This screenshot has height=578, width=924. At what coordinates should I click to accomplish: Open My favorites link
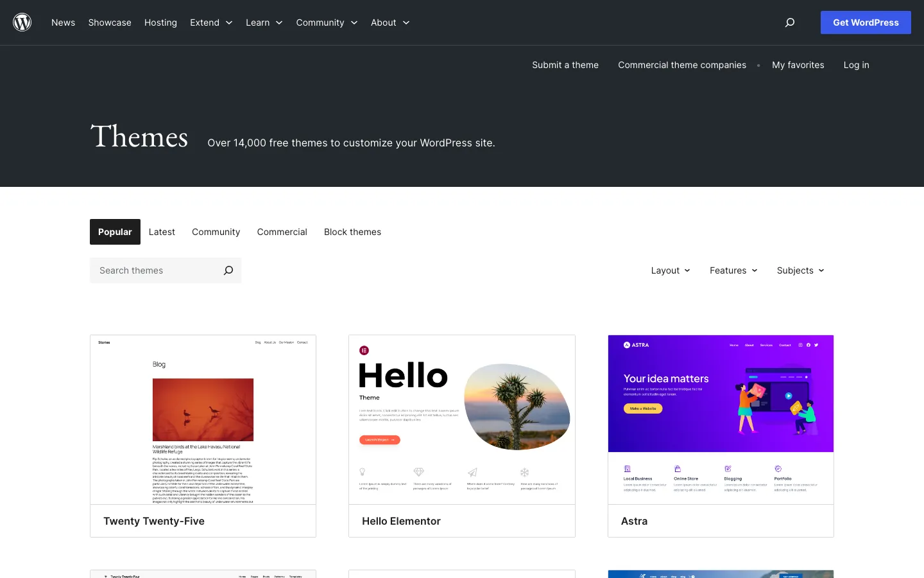coord(798,65)
